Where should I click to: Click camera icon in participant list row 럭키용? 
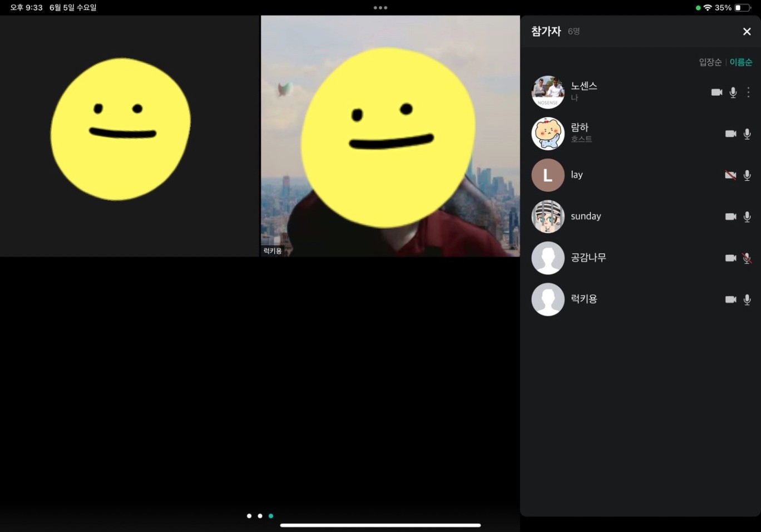(730, 299)
